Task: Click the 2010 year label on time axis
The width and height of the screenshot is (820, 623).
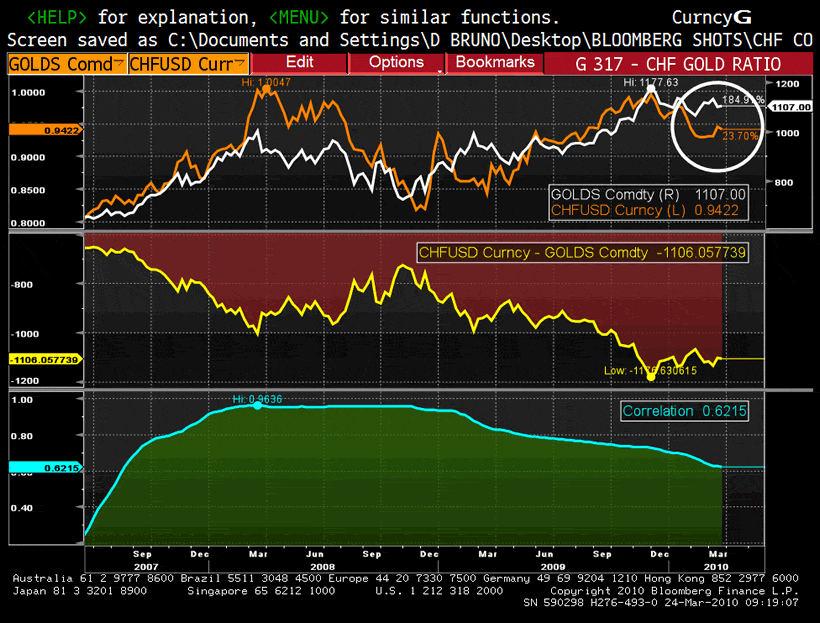Action: tap(716, 567)
